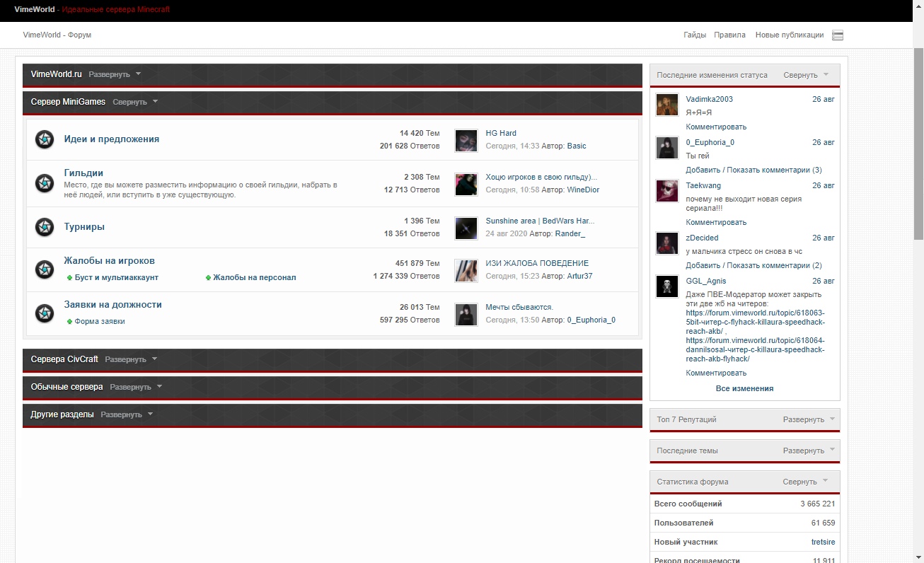Click Комментировать under Vadimka2003's status
Viewport: 924px width, 563px height.
[716, 127]
